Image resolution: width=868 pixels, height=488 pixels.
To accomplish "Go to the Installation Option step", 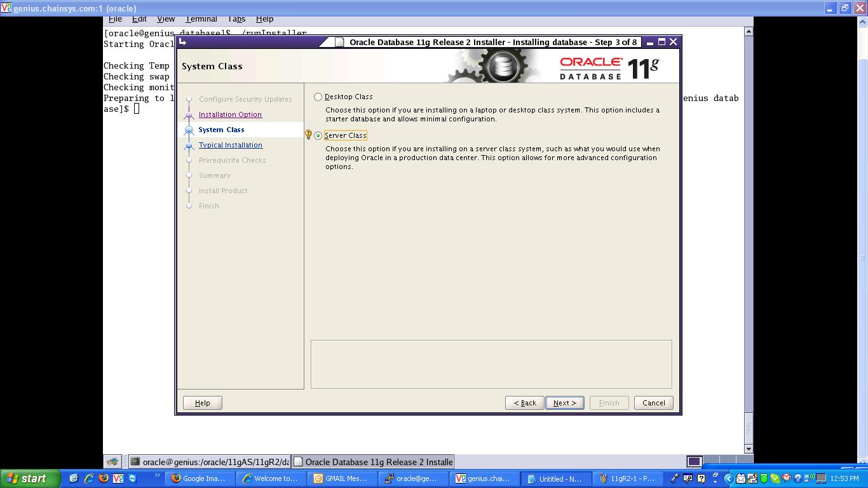I will coord(230,114).
